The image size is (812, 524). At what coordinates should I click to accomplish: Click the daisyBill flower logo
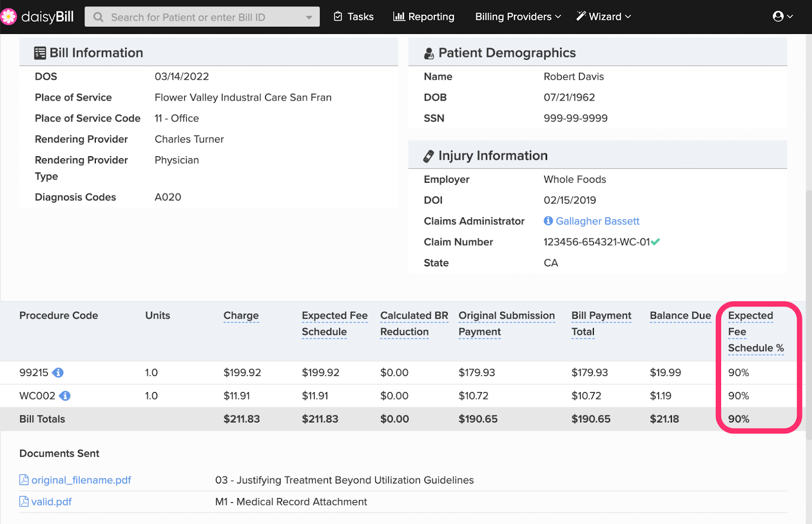pyautogui.click(x=8, y=17)
